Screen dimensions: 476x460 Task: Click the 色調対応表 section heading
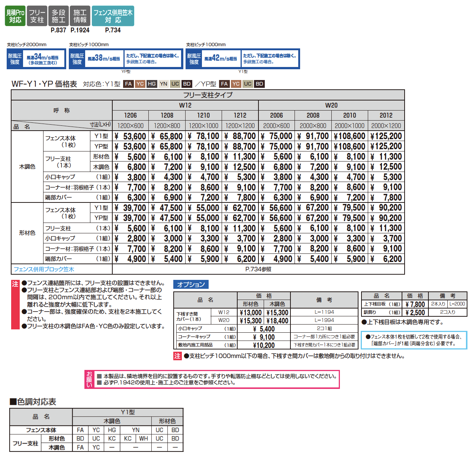point(33,402)
